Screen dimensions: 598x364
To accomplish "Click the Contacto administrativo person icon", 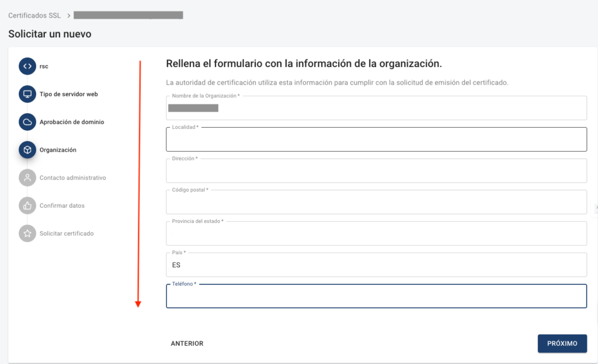I will tap(27, 177).
